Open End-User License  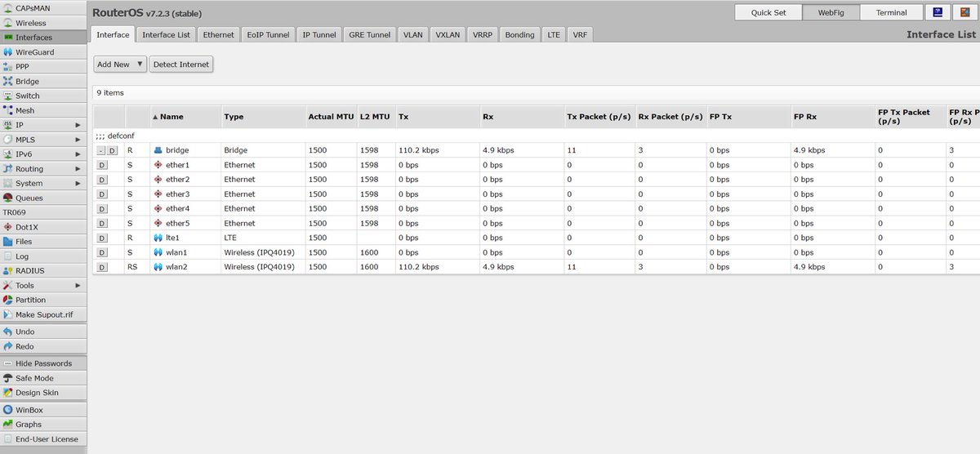(43, 439)
